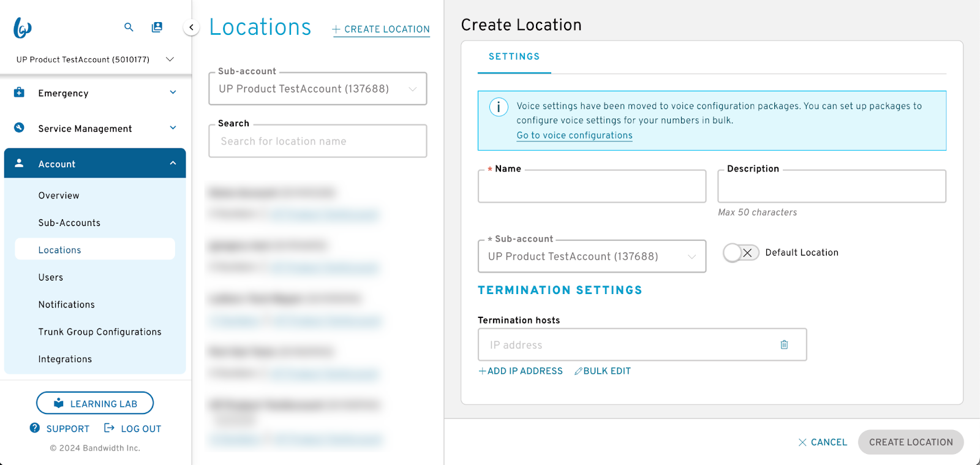Open the Sub-account filter dropdown in Locations
Screen dimensions: 980x465
pos(318,89)
